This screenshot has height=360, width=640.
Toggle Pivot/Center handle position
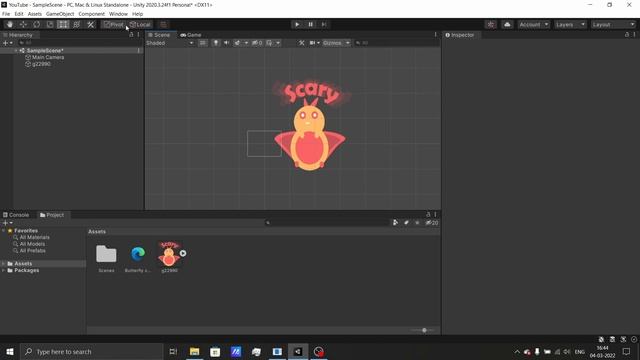114,24
